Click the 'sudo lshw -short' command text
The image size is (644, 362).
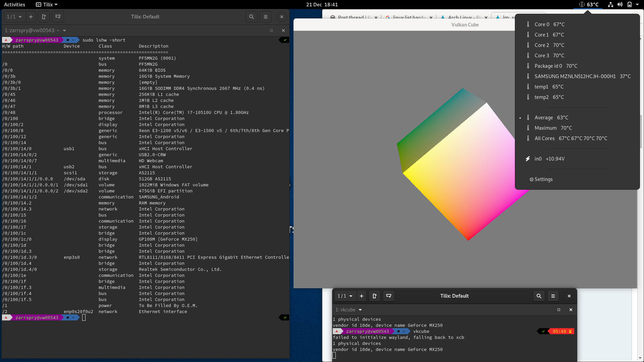[x=104, y=40]
